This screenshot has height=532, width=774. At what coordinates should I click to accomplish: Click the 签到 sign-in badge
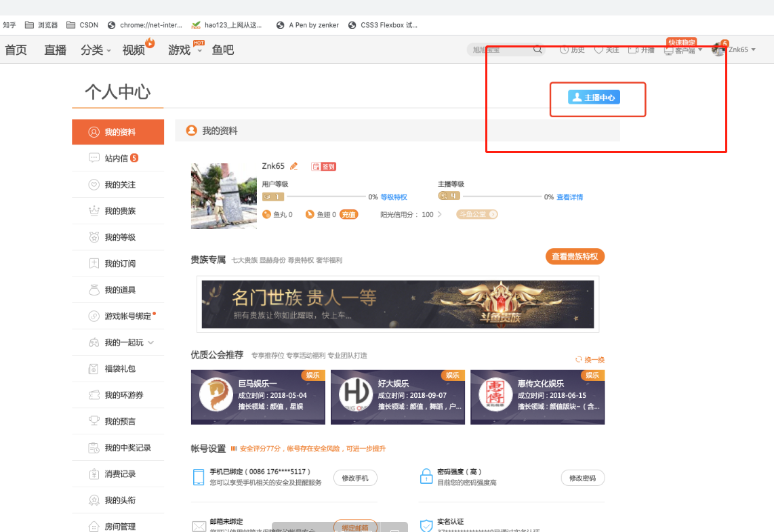[x=324, y=167]
